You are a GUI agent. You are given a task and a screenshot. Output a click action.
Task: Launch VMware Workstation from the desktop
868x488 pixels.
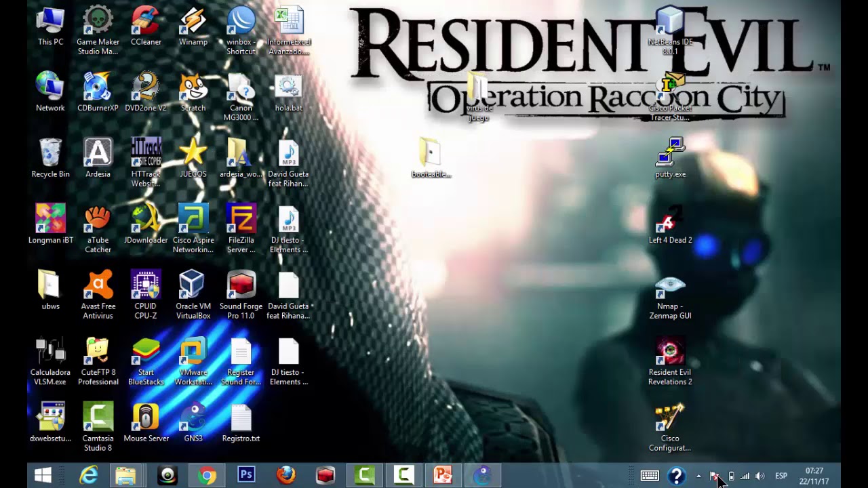[x=193, y=361]
